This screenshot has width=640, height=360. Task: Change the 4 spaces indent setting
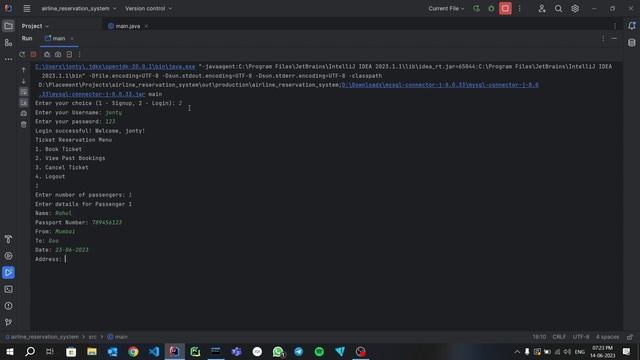pyautogui.click(x=607, y=337)
